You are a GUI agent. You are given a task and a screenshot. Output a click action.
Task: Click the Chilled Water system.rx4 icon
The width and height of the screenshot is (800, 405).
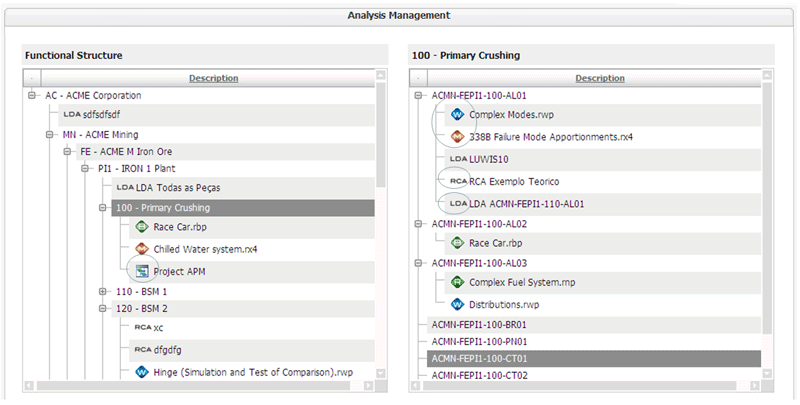coord(141,248)
